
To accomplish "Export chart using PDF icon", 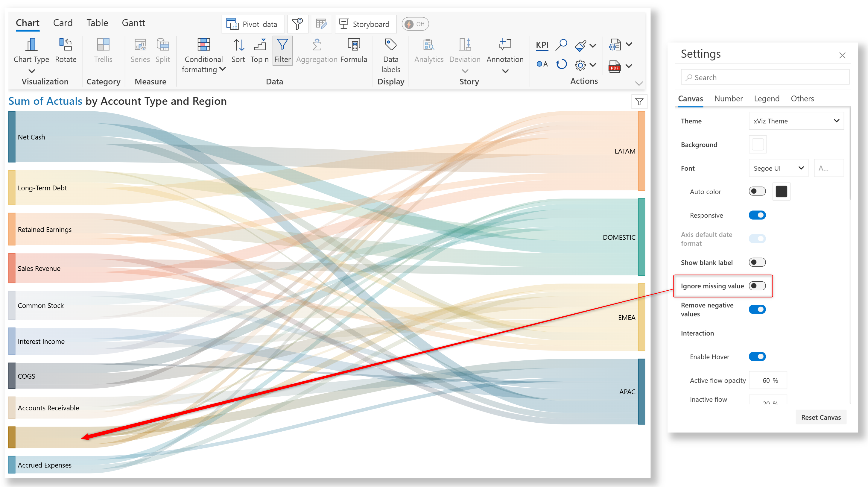I will 614,66.
